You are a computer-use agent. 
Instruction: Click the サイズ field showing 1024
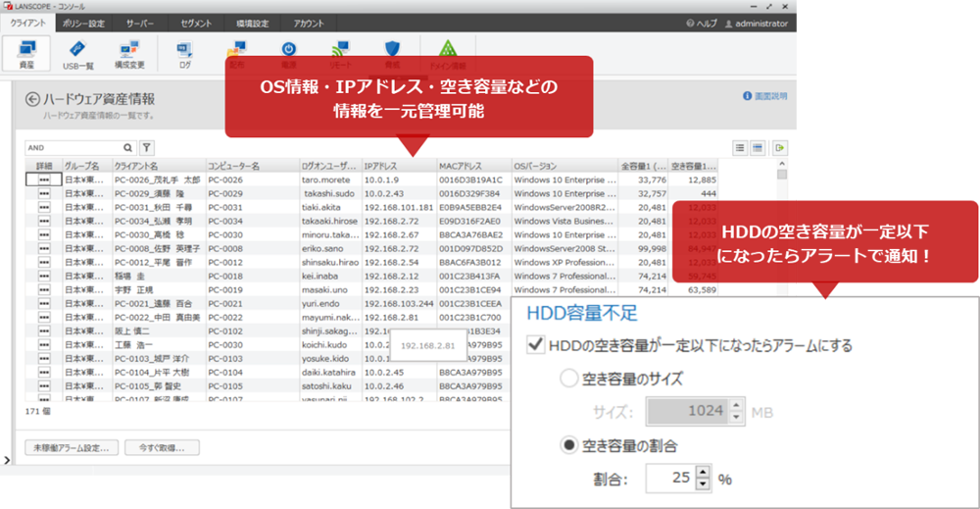688,411
